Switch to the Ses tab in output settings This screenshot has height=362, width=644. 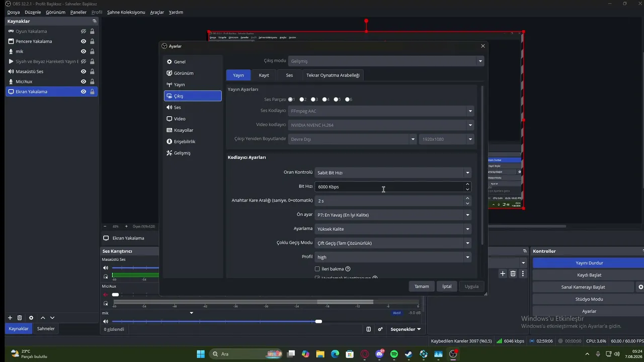[289, 75]
